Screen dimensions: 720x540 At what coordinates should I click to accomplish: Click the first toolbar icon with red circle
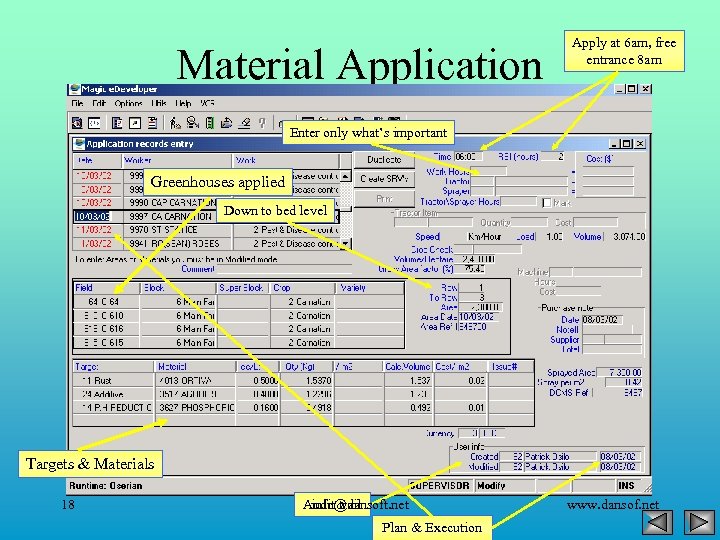[x=78, y=123]
